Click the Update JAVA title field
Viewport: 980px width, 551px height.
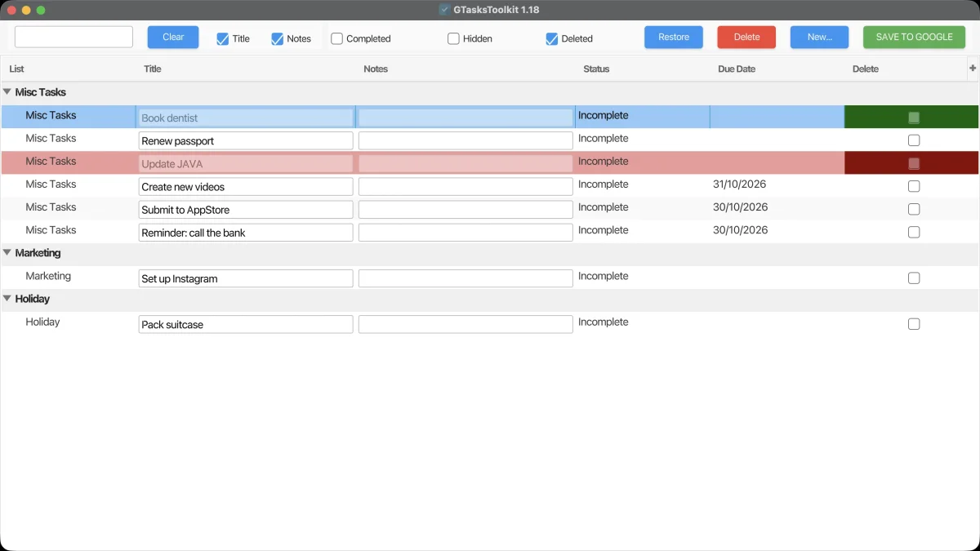(246, 164)
